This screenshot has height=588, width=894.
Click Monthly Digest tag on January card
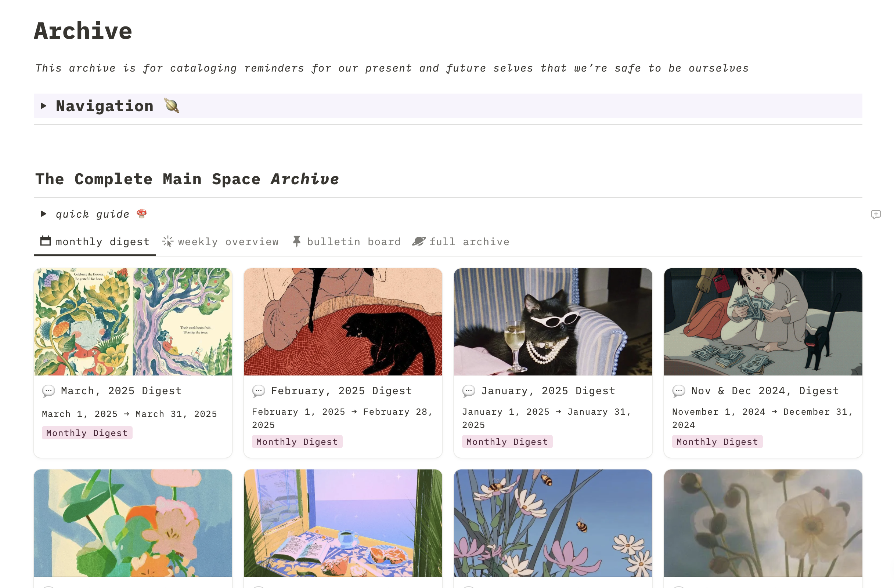tap(507, 442)
